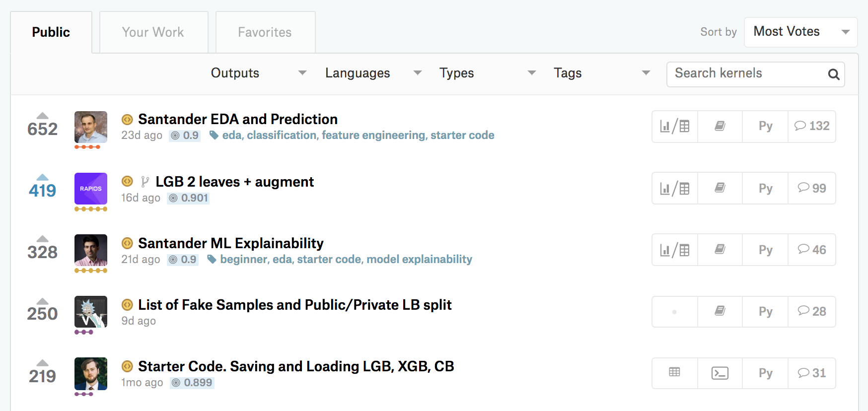This screenshot has width=868, height=411.
Task: Toggle upvote on LGB 2 leaves + augment
Action: point(43,178)
